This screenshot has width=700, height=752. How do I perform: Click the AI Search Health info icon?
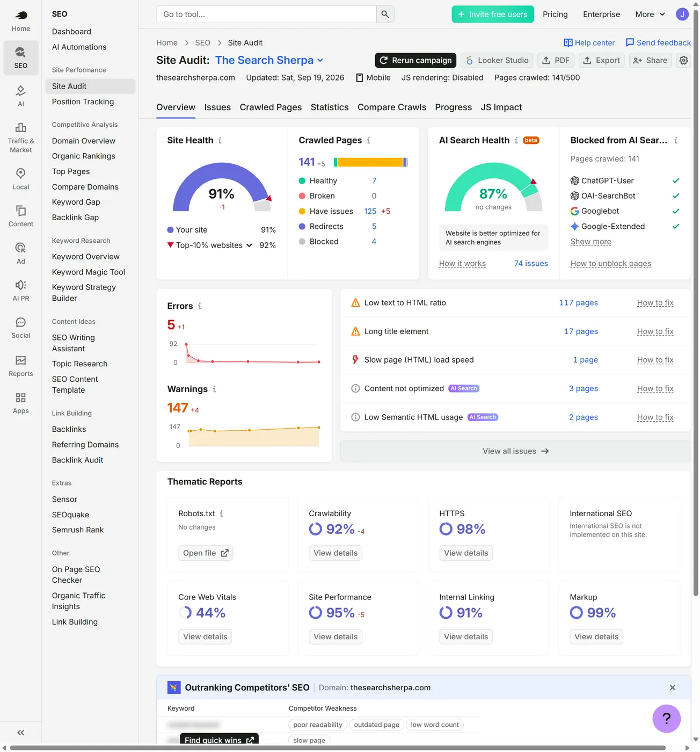click(516, 140)
